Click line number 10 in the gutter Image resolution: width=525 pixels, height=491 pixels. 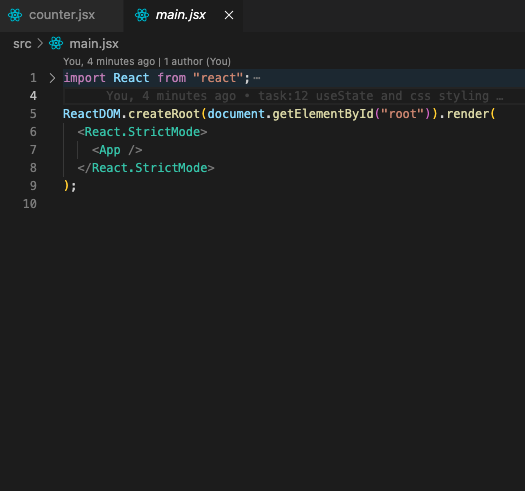point(30,204)
